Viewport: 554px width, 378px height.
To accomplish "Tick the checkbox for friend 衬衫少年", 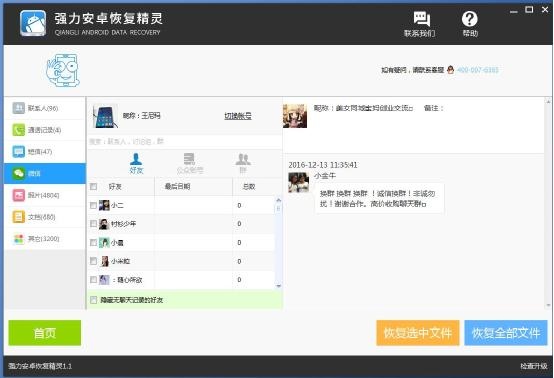I will pyautogui.click(x=93, y=224).
